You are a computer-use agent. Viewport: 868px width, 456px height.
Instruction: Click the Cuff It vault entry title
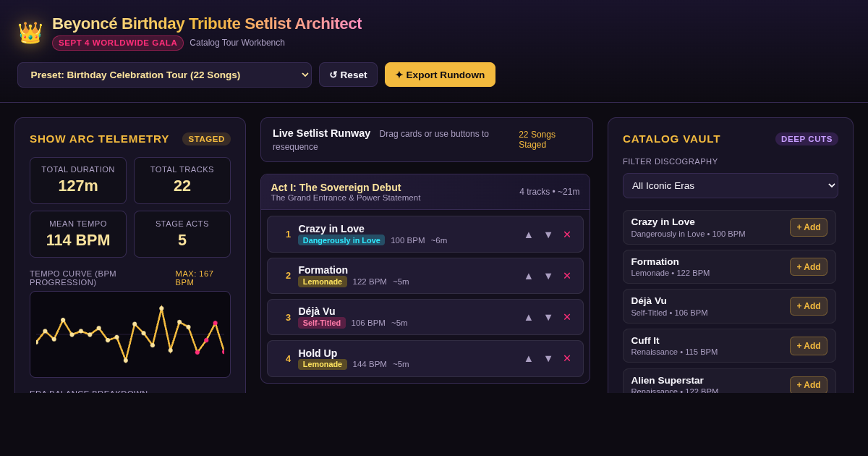(645, 341)
